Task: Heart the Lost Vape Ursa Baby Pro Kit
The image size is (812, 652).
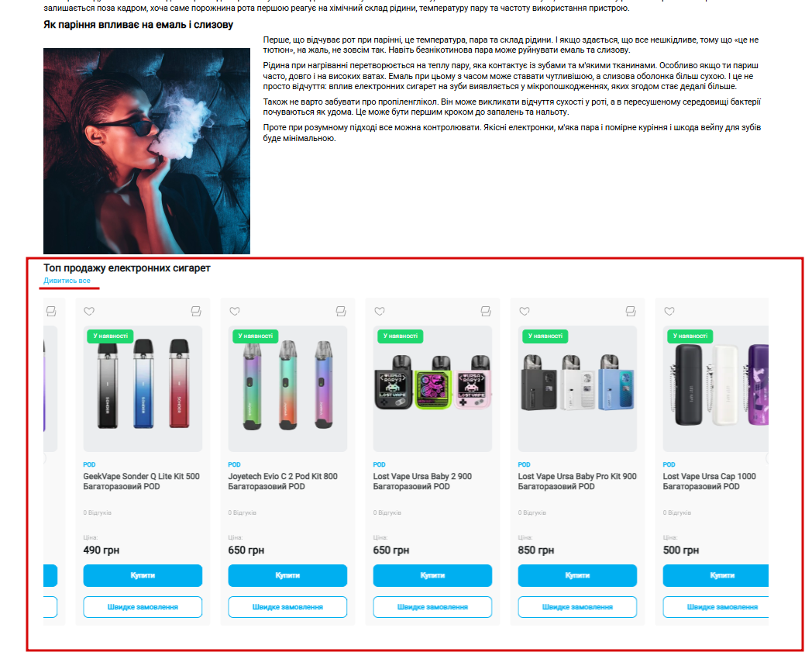Action: 525,311
